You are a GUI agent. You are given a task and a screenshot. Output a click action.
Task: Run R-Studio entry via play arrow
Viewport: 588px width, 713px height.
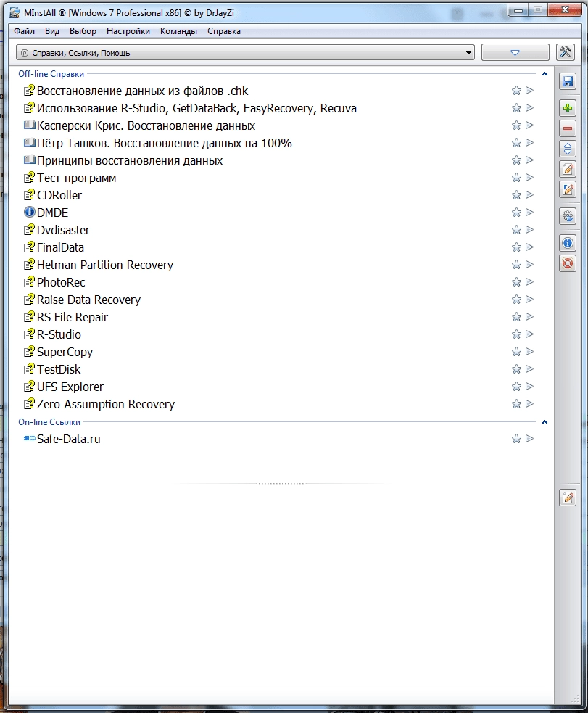529,334
